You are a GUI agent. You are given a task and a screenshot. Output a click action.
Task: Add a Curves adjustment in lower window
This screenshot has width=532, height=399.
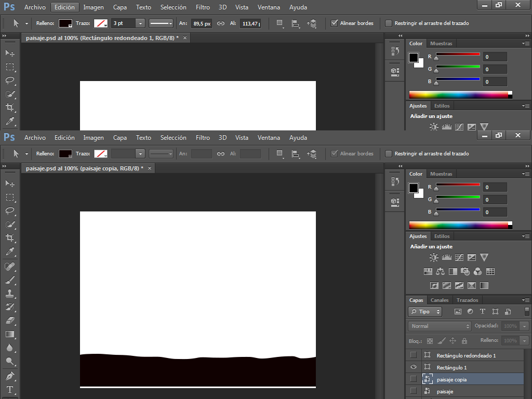pyautogui.click(x=459, y=258)
